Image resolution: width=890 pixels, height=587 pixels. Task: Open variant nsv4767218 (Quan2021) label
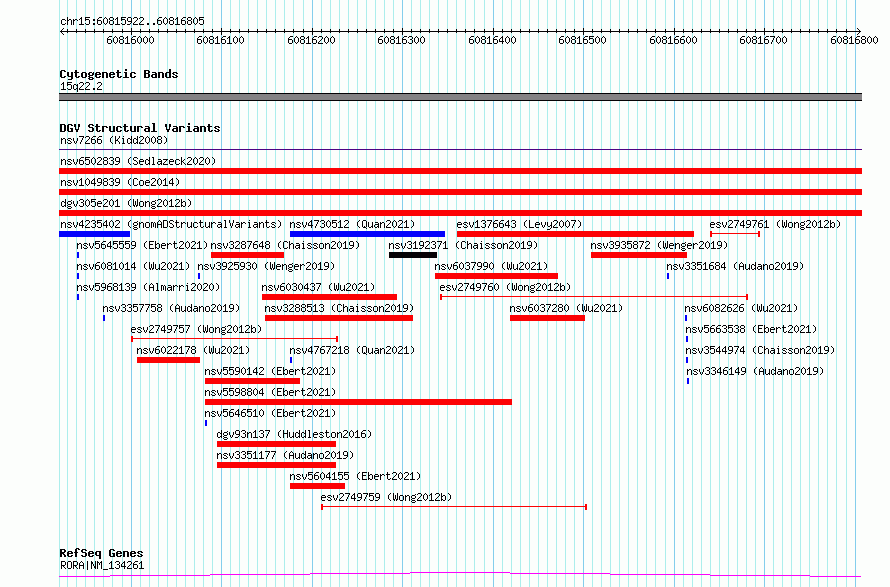click(352, 350)
